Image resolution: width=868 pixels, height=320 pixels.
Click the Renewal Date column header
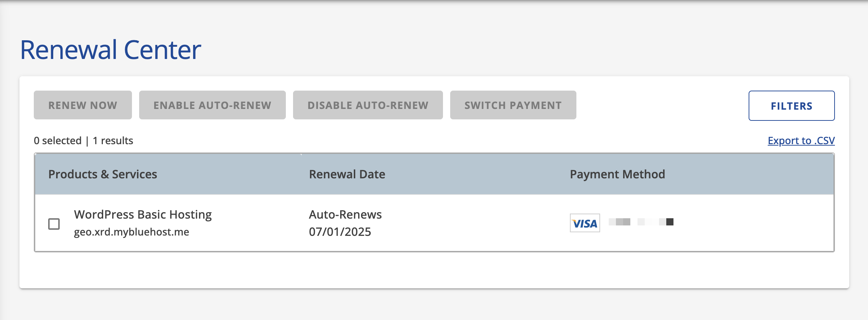click(347, 174)
